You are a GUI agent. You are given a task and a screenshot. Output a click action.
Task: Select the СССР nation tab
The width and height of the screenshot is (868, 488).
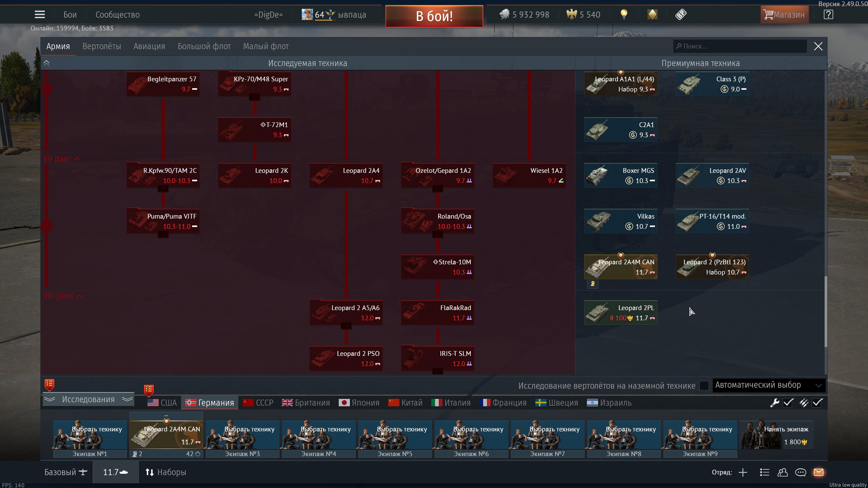258,403
